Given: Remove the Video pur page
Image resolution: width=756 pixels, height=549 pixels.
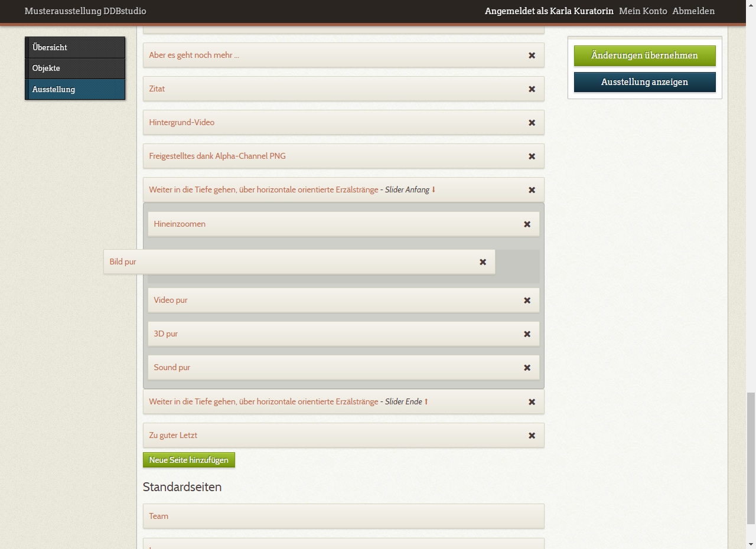Looking at the screenshot, I should (x=527, y=300).
